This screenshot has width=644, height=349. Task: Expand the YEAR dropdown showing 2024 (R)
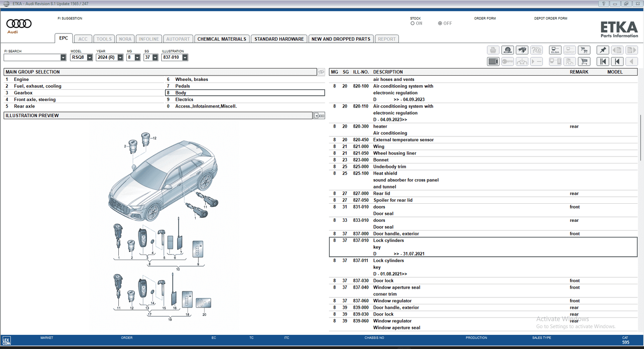click(120, 58)
